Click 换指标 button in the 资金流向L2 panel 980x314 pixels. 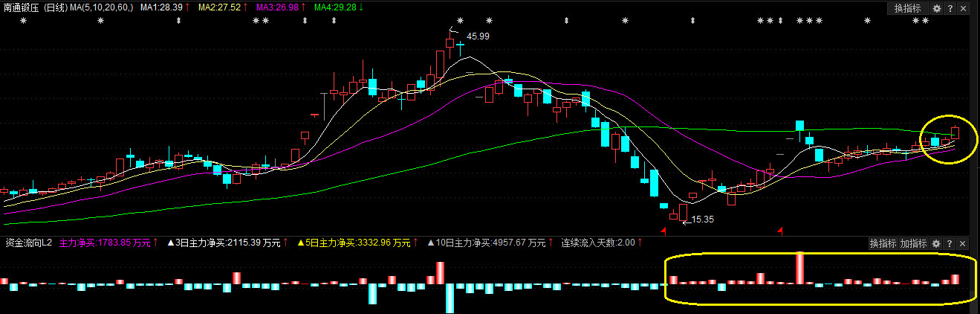tap(883, 244)
